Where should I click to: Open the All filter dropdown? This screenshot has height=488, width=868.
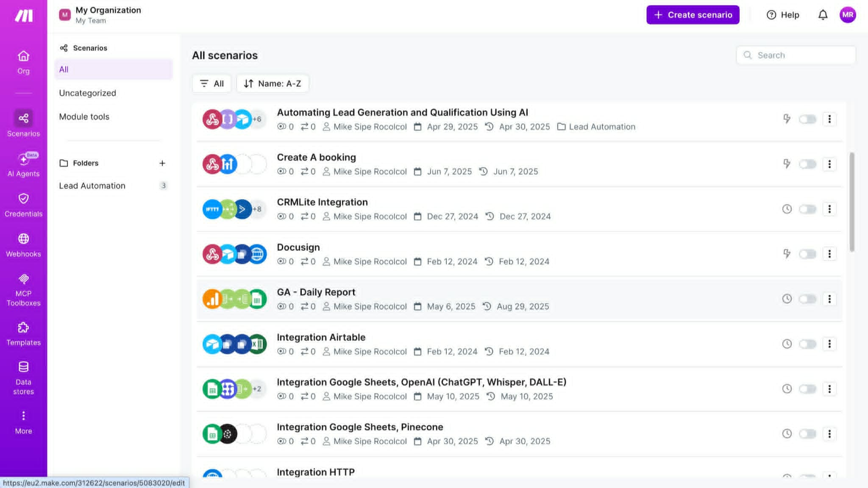pos(211,83)
